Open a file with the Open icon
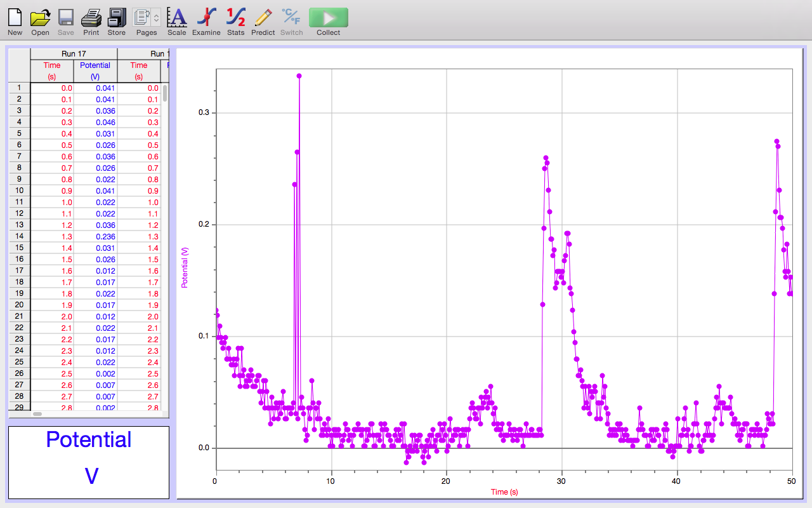Image resolution: width=812 pixels, height=508 pixels. coord(40,17)
